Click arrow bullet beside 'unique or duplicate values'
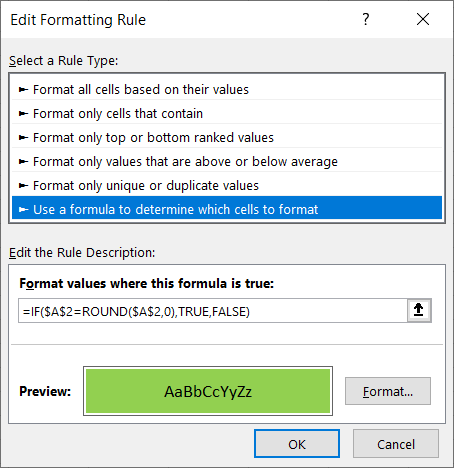Image resolution: width=454 pixels, height=468 pixels. click(23, 185)
